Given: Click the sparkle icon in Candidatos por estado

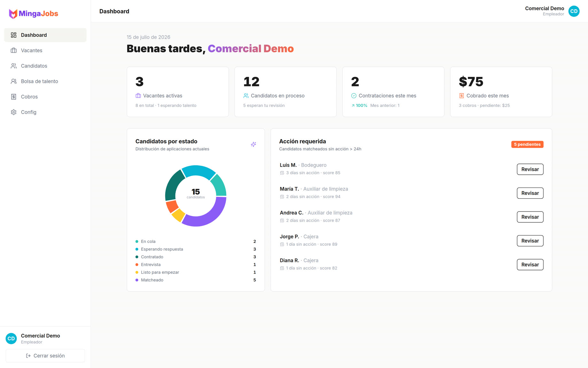Looking at the screenshot, I should 253,144.
